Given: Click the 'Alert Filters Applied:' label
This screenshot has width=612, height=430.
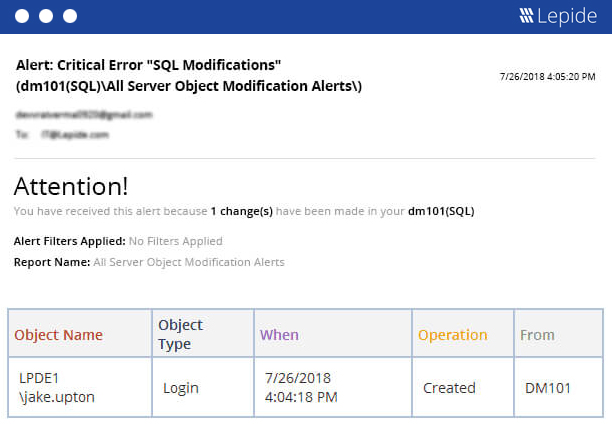Looking at the screenshot, I should pos(69,241).
